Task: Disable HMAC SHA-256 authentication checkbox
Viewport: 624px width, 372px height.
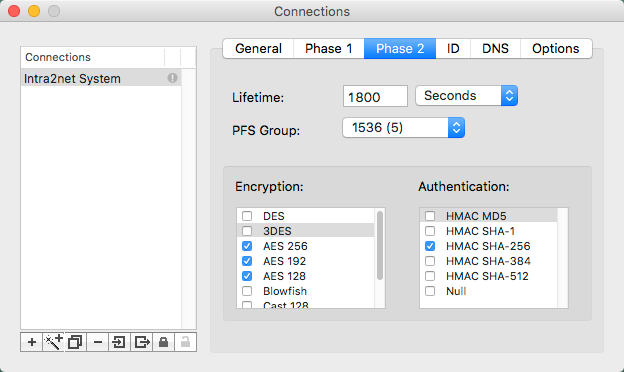Action: (x=430, y=246)
